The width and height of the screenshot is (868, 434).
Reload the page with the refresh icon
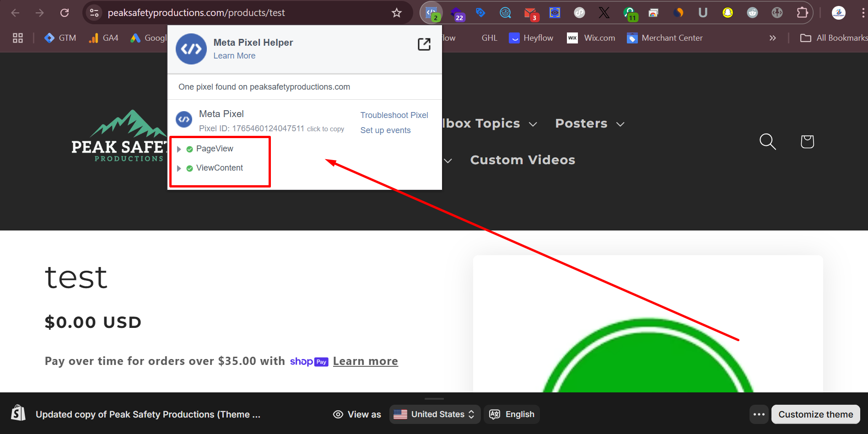click(65, 13)
